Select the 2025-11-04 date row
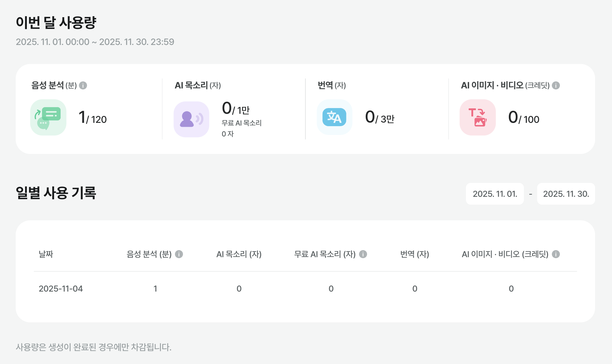Screen dimensions: 612x364 click(305, 289)
